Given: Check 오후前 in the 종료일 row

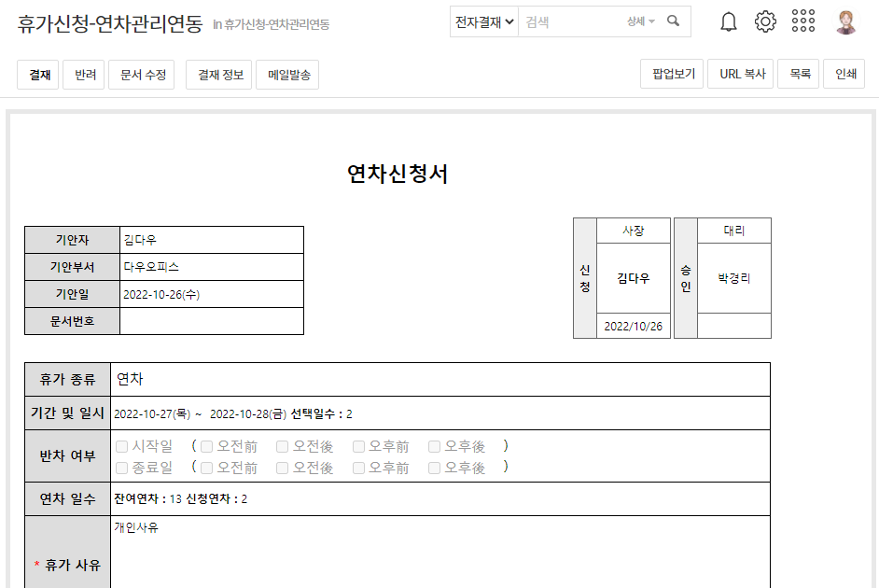Looking at the screenshot, I should point(358,468).
